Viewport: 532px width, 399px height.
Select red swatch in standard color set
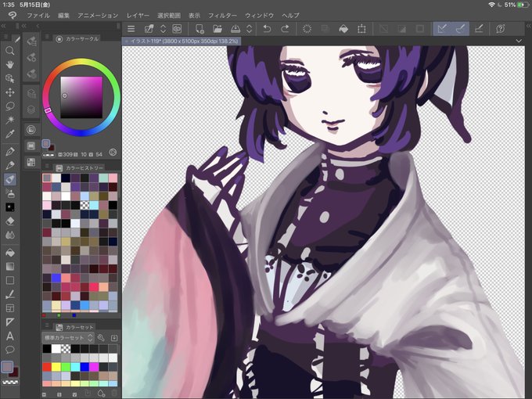[x=47, y=367]
